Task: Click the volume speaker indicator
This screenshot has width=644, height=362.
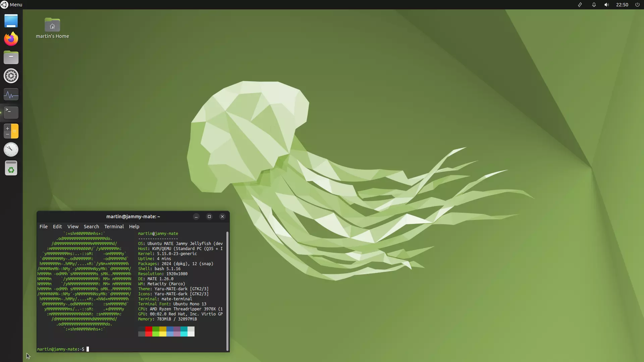Action: pyautogui.click(x=606, y=5)
